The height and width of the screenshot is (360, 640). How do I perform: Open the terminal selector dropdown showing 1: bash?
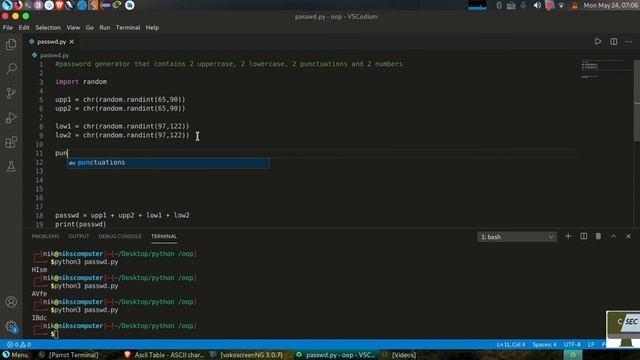click(x=517, y=237)
